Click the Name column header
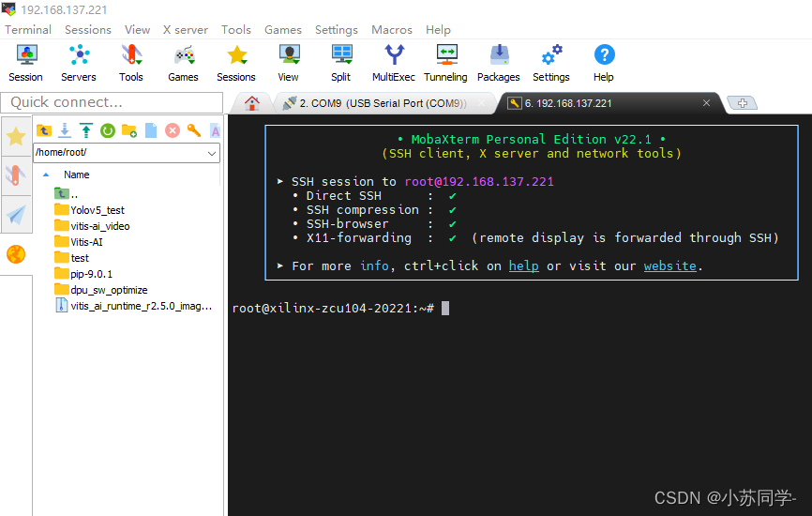The width and height of the screenshot is (812, 516). (x=77, y=175)
